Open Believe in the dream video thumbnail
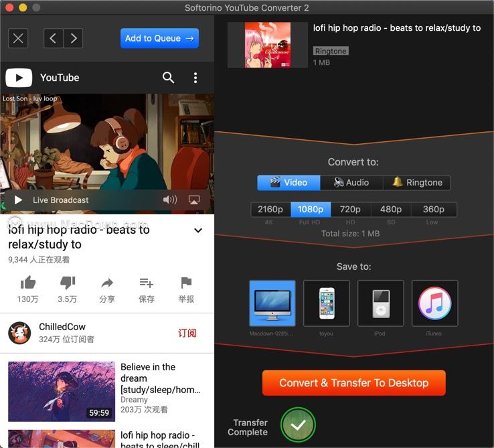Image resolution: width=494 pixels, height=448 pixels. click(x=62, y=391)
